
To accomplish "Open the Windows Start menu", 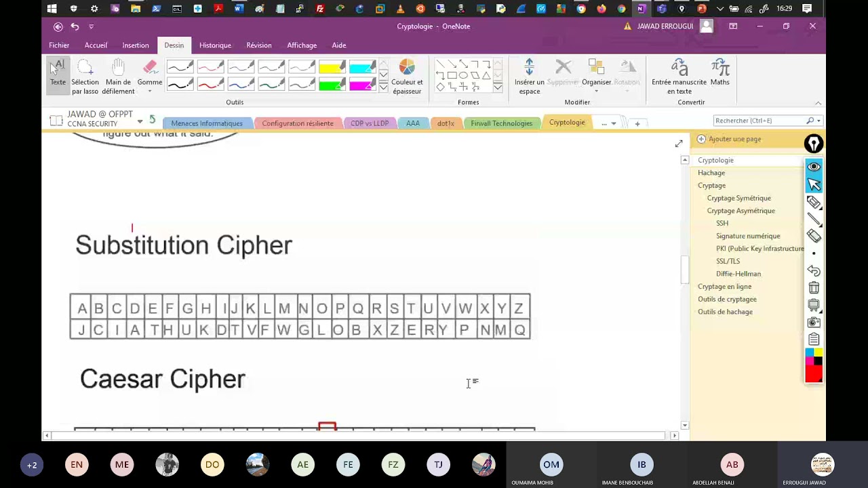I will (52, 9).
